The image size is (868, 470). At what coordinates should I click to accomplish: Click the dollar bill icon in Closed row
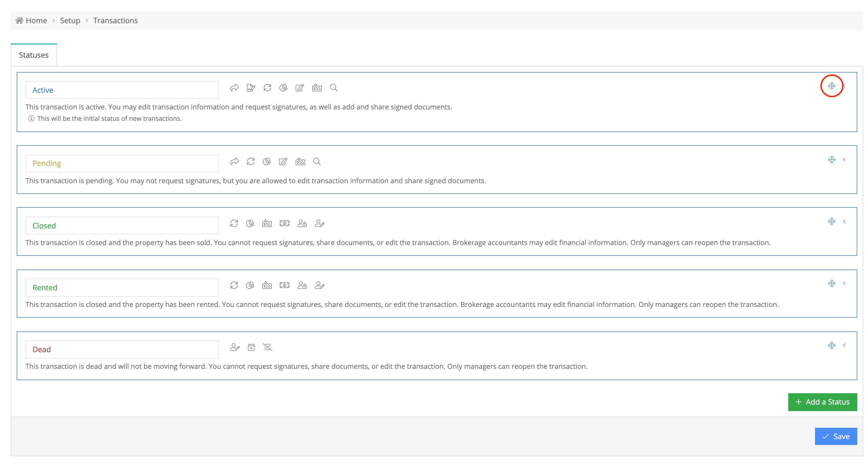pos(284,224)
